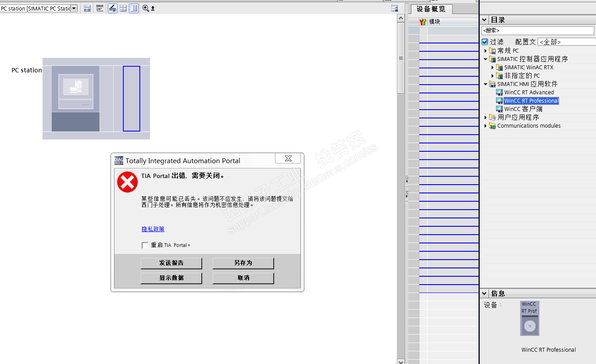Toggle the split-pane layout toolbar icon

click(134, 8)
